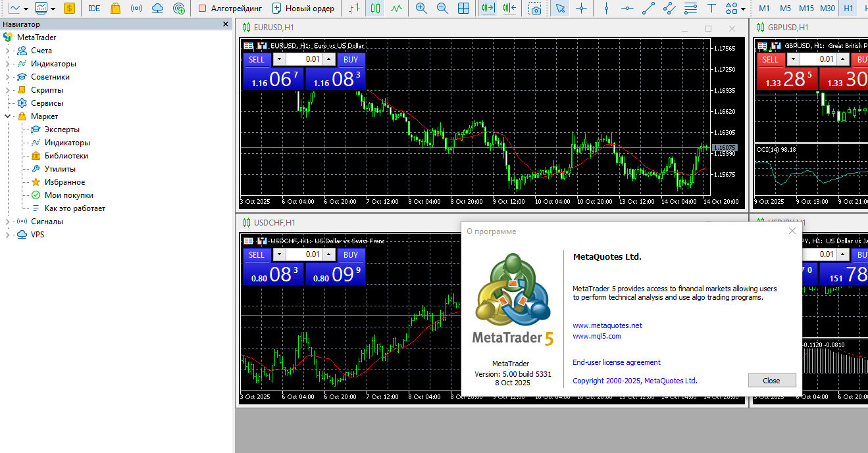Open the IDE MetaEditor button
This screenshot has height=453, width=868.
tap(94, 9)
